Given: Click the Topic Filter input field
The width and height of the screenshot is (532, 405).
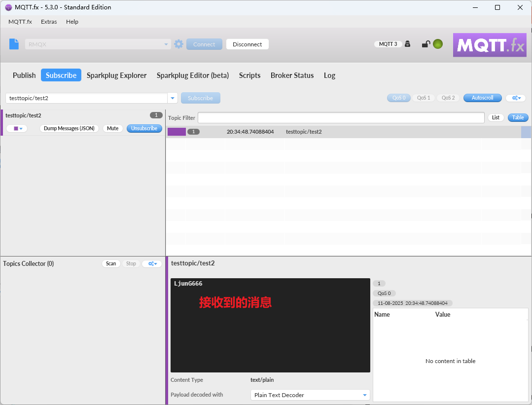Looking at the screenshot, I should pyautogui.click(x=341, y=118).
